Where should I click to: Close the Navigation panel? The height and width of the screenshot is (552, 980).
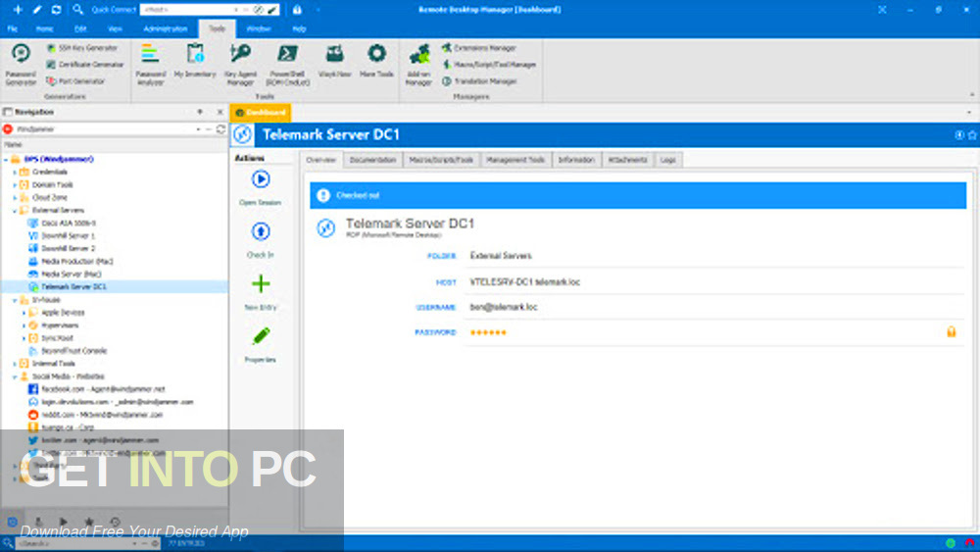click(x=220, y=112)
